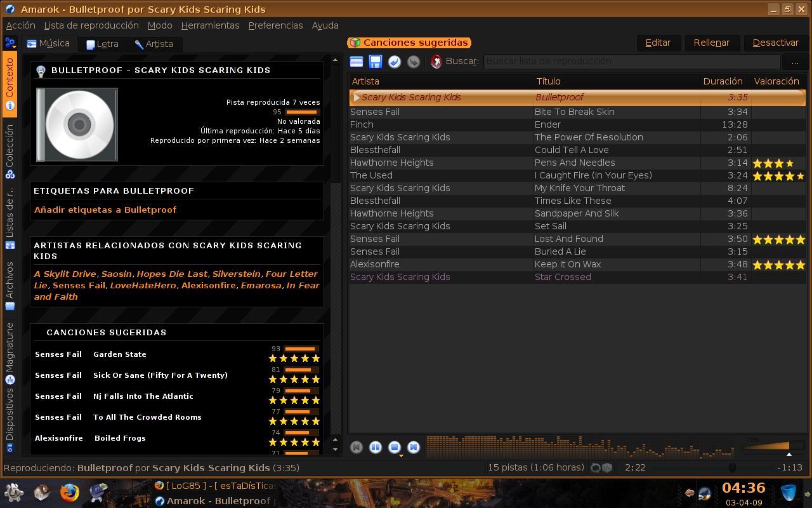This screenshot has width=812, height=508.
Task: Click the Bulletproof album cover CD image
Action: click(x=77, y=124)
